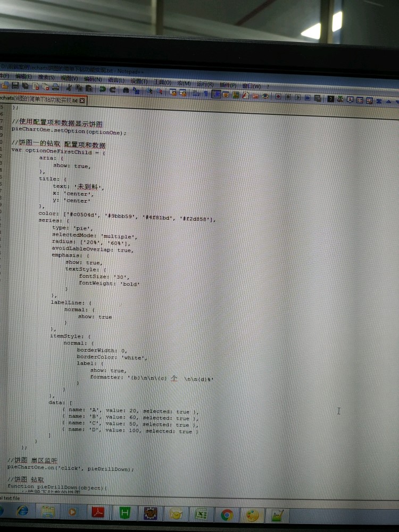Click the Save recorded macro icon
Image resolution: width=399 pixels, height=532 pixels.
pyautogui.click(x=318, y=98)
